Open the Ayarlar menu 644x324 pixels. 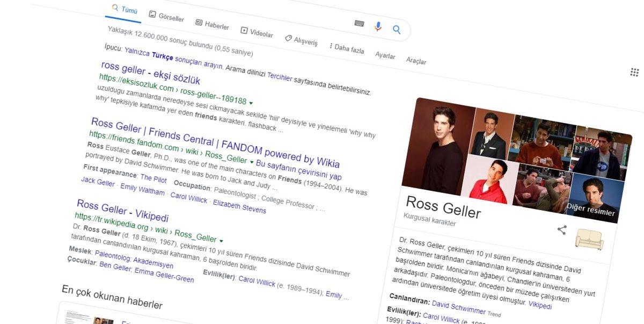pyautogui.click(x=385, y=56)
